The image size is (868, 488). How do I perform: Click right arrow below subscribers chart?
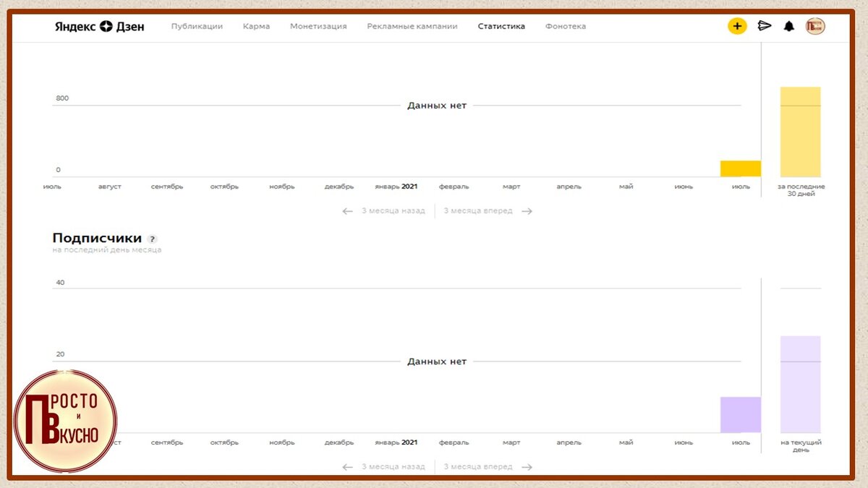coord(527,467)
